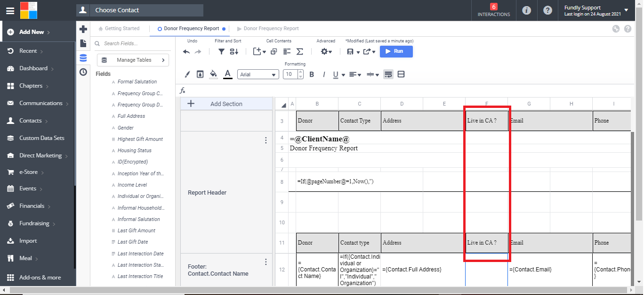The width and height of the screenshot is (644, 295).
Task: Click the redo arrow
Action: click(198, 52)
